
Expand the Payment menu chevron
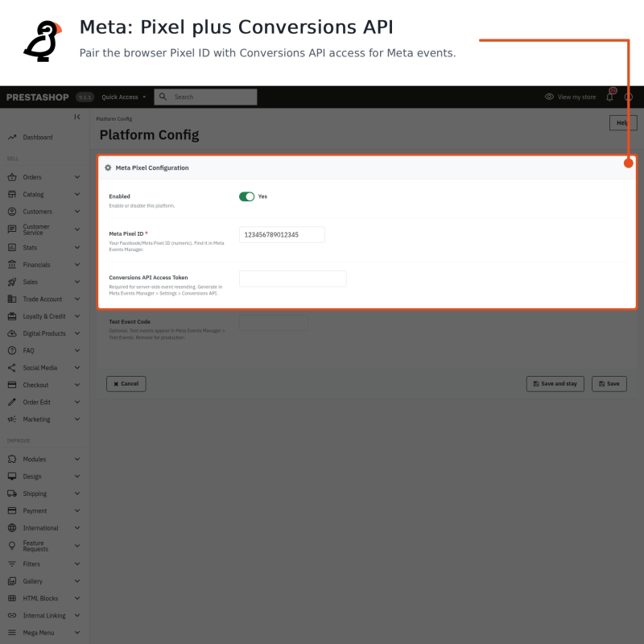point(77,510)
